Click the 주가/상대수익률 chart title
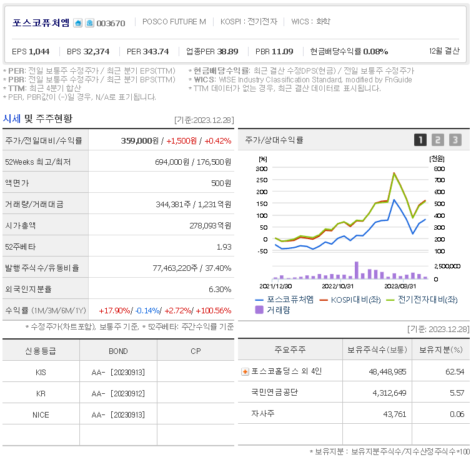This screenshot has height=470, width=476. click(x=274, y=140)
